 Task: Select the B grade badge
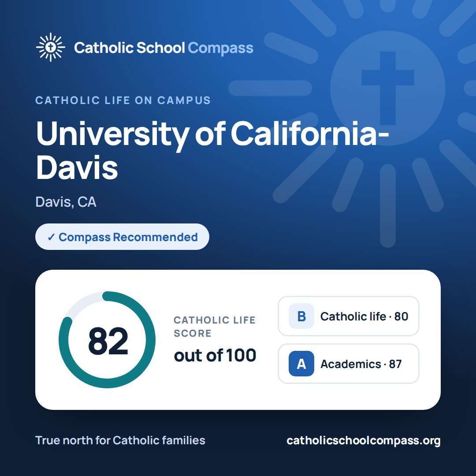click(301, 316)
